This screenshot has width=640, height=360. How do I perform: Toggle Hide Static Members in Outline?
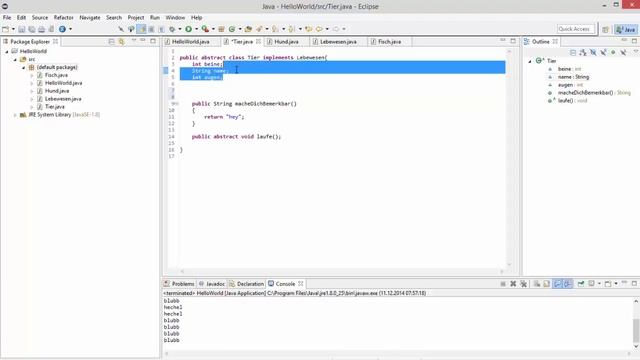(603, 53)
